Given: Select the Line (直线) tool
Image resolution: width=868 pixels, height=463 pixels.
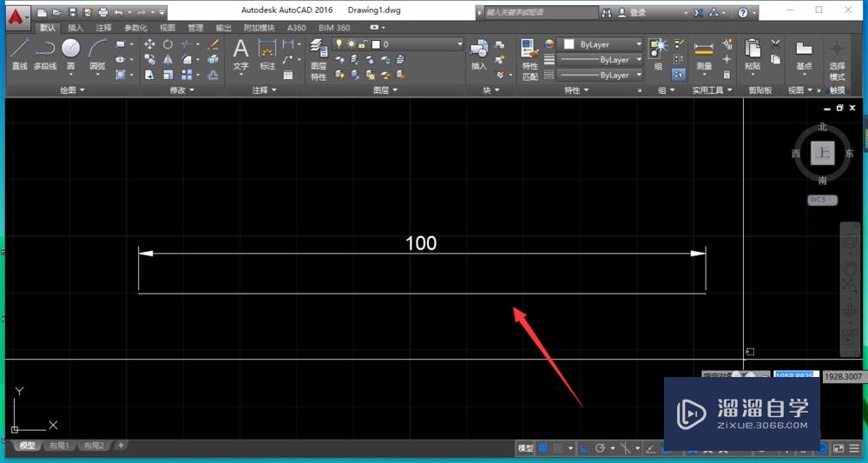Looking at the screenshot, I should point(19,54).
